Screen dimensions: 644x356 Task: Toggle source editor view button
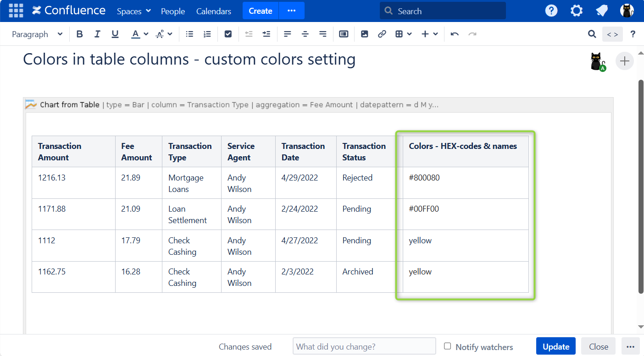(x=612, y=34)
